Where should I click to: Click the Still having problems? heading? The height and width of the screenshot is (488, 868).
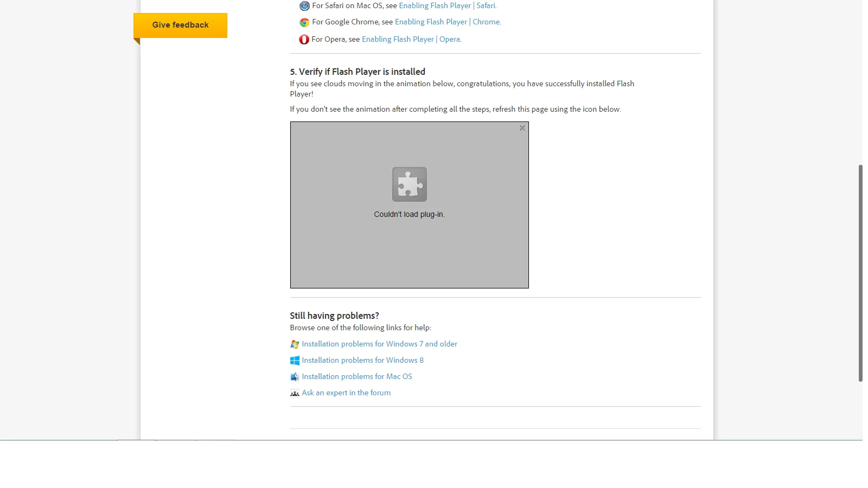334,316
